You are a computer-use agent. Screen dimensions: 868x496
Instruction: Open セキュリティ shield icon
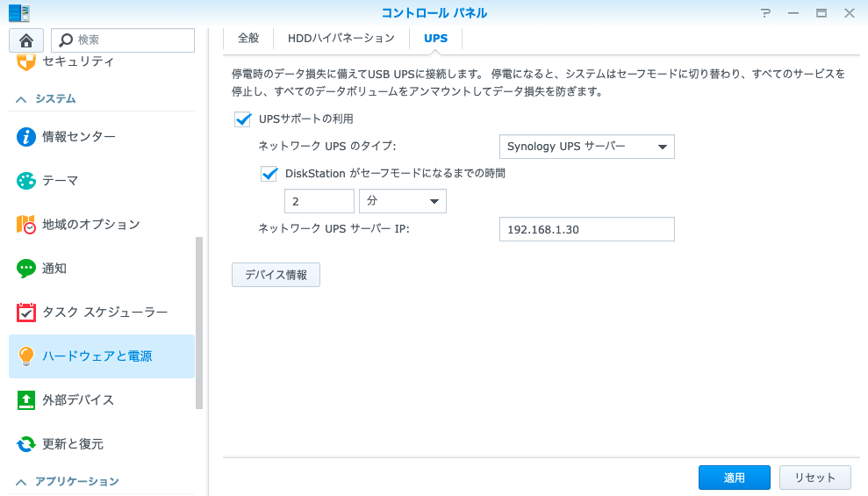tap(26, 61)
